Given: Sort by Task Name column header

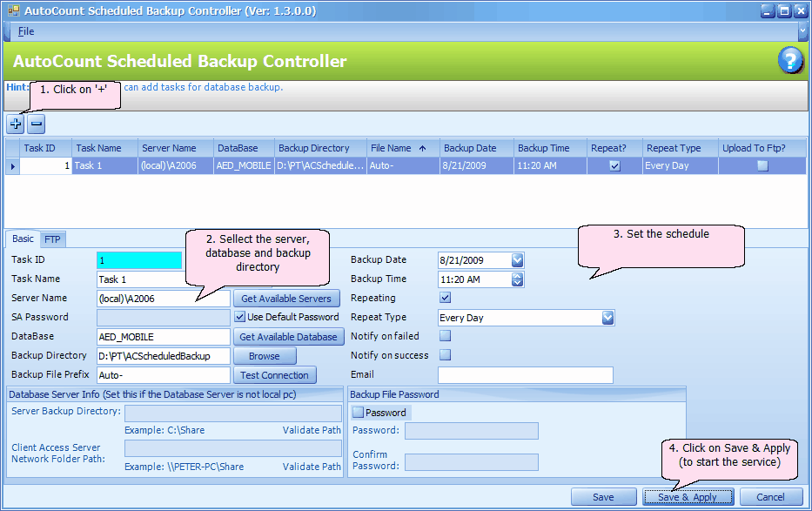Looking at the screenshot, I should (x=105, y=148).
